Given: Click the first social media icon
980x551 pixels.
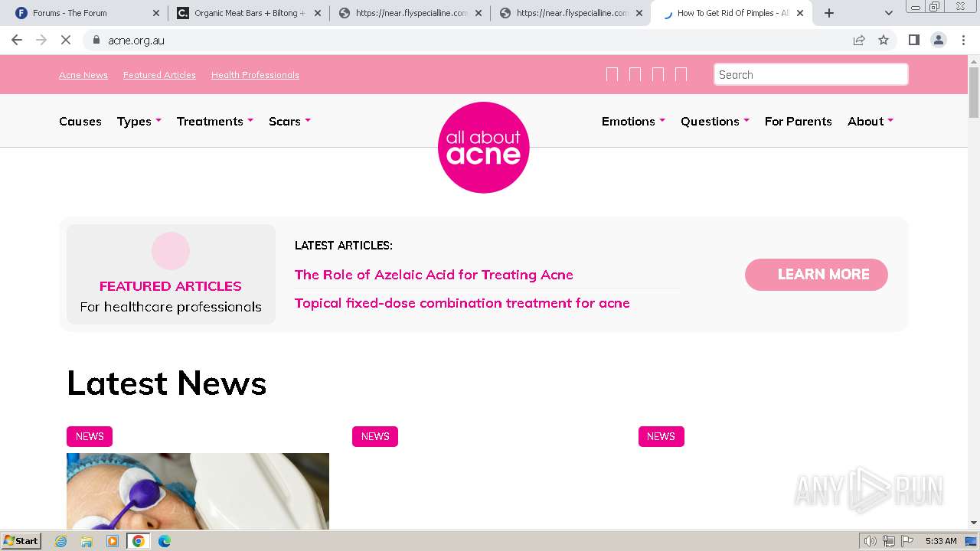Looking at the screenshot, I should coord(612,74).
